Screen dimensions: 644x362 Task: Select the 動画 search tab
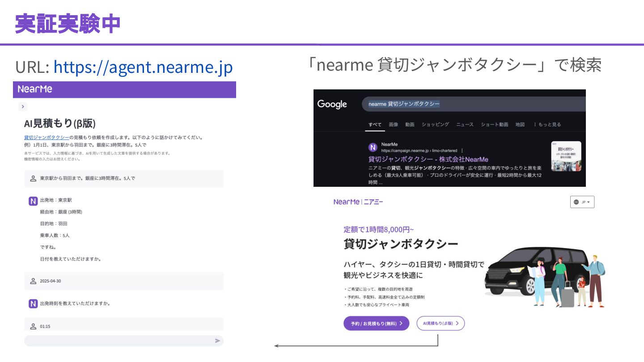pyautogui.click(x=410, y=124)
